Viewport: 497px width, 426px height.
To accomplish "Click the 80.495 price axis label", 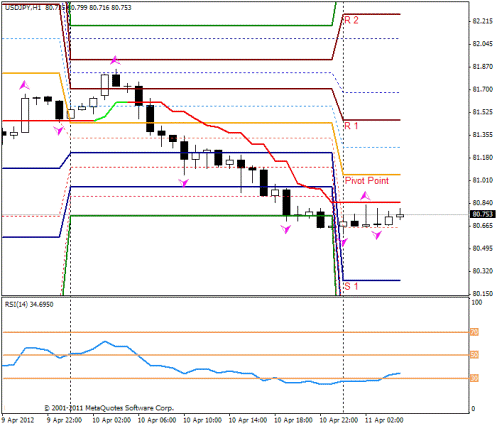I will 483,248.
